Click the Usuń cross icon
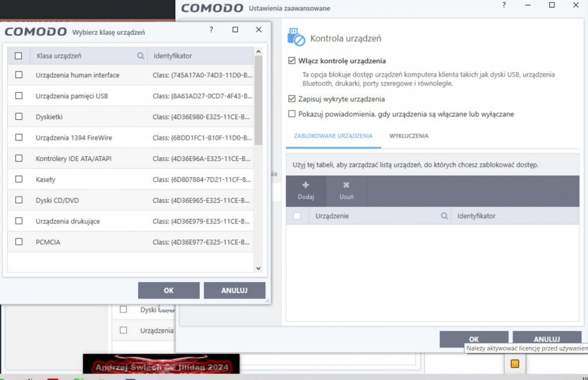Viewport: 588px width, 380px height. [x=346, y=185]
